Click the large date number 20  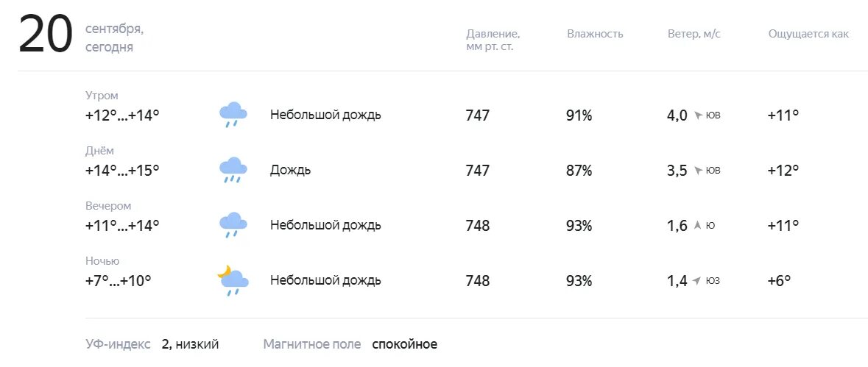click(46, 35)
